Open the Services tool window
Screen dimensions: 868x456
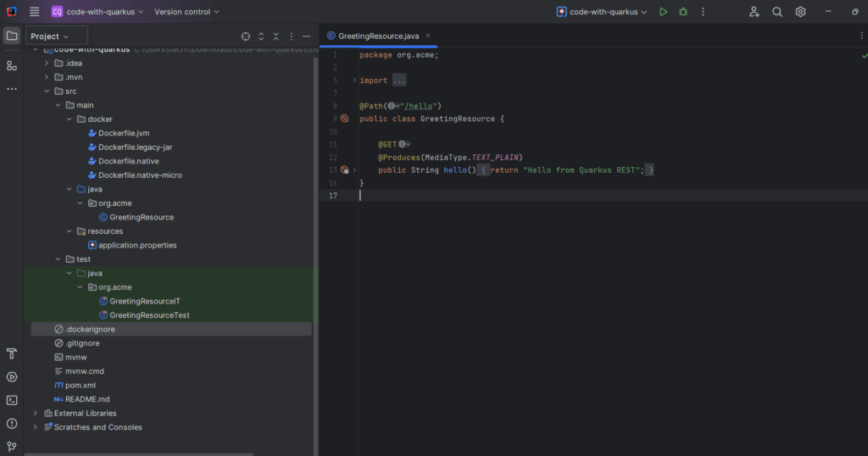point(12,377)
